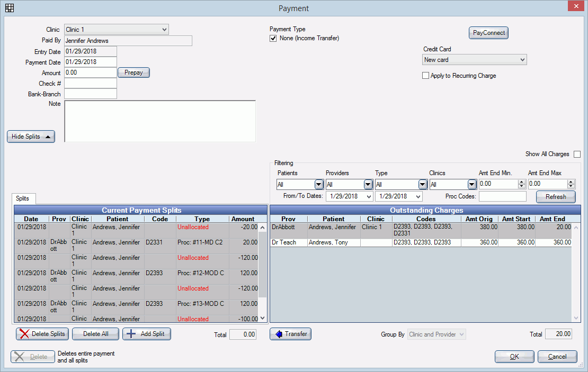Open the Providers filter dropdown
The height and width of the screenshot is (372, 588).
pyautogui.click(x=368, y=184)
